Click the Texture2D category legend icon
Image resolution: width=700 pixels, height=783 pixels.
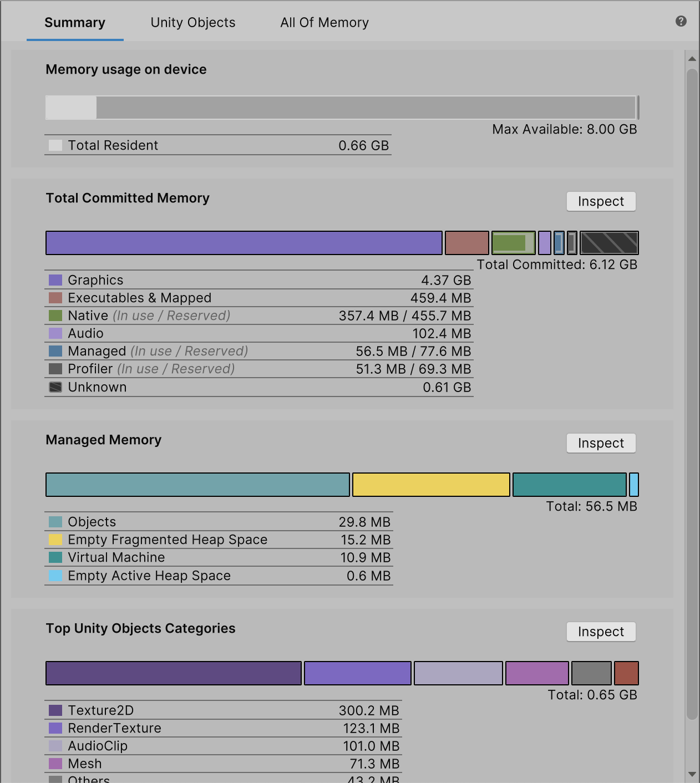point(55,710)
